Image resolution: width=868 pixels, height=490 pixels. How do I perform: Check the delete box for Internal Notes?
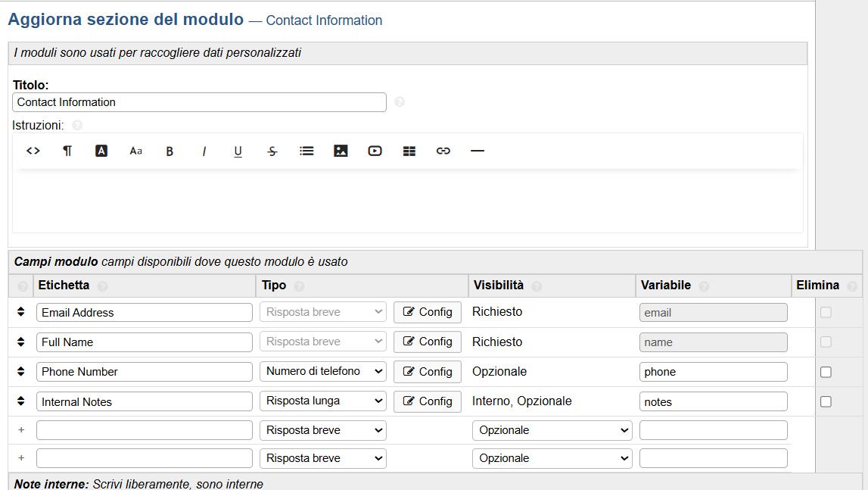[826, 401]
